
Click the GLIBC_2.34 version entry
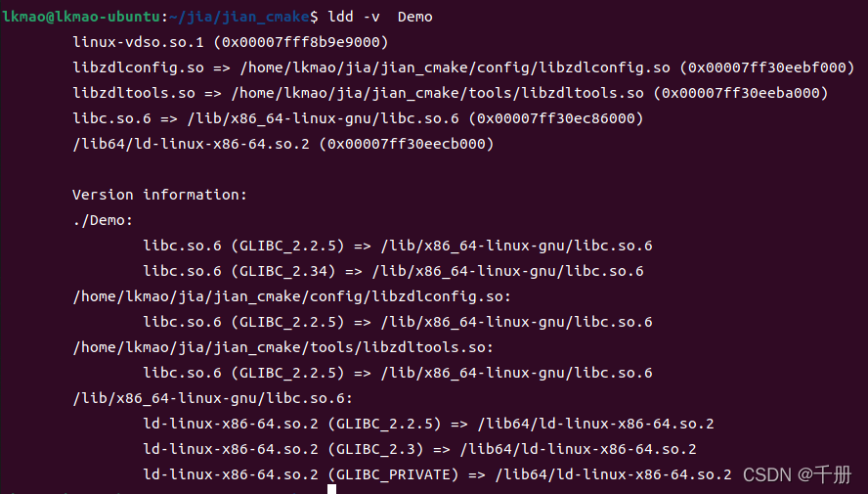coord(285,271)
